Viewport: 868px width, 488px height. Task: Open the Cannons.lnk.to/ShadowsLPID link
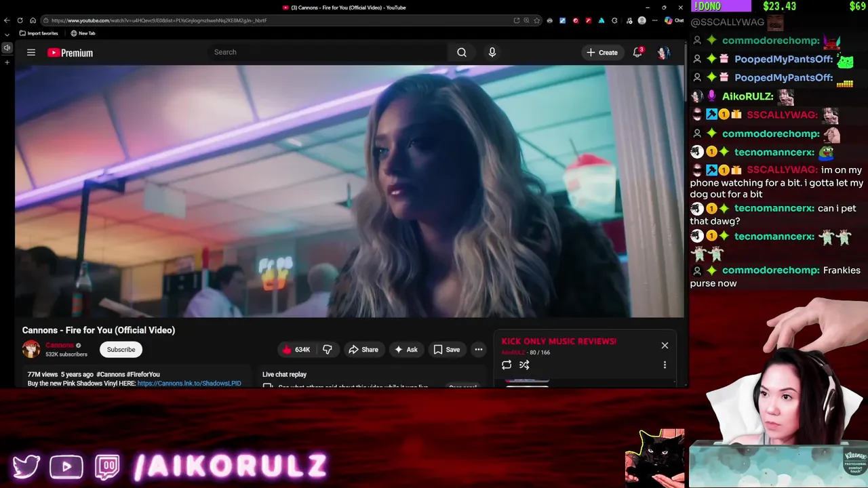[189, 383]
